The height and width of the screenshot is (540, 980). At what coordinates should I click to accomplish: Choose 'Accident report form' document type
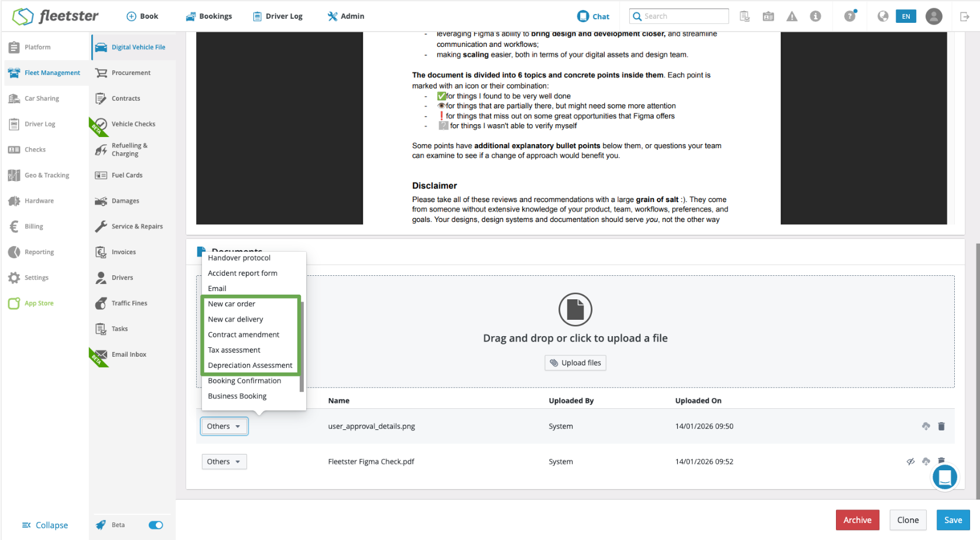[242, 274]
